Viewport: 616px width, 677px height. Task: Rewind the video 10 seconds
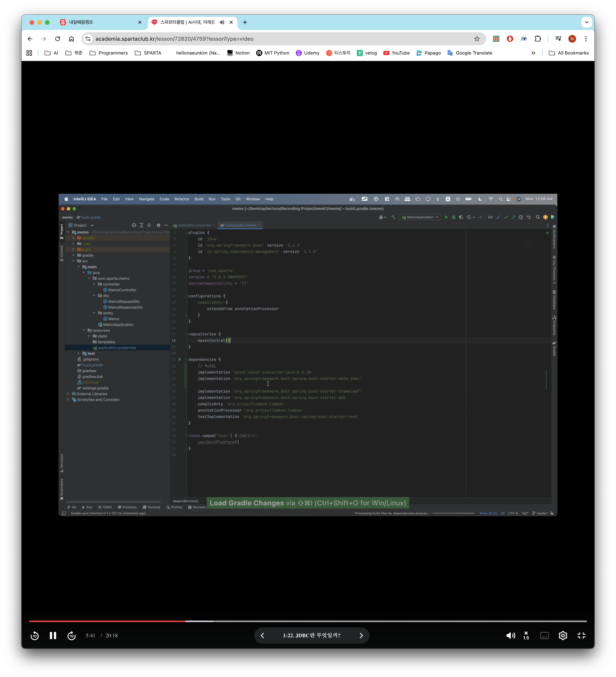(35, 635)
